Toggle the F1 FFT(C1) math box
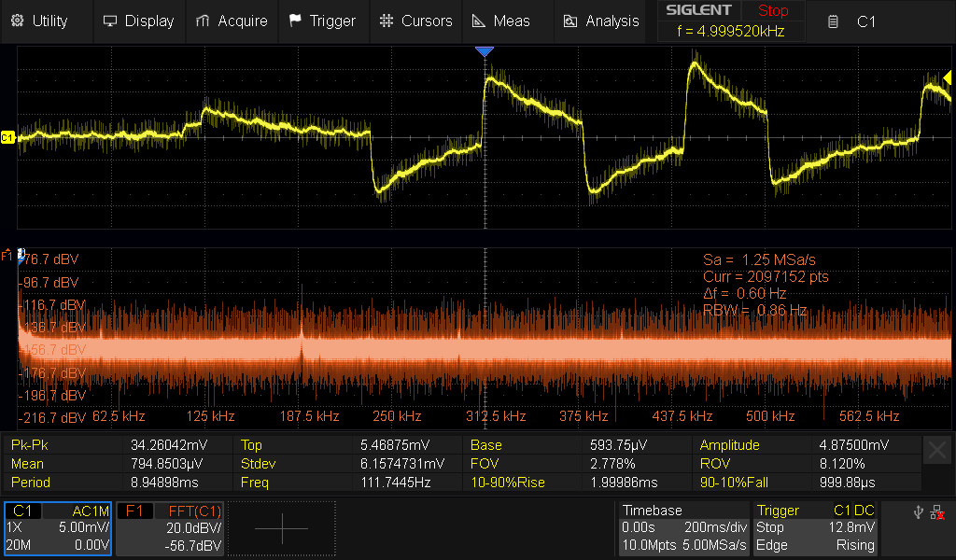This screenshot has width=956, height=560. pyautogui.click(x=172, y=528)
